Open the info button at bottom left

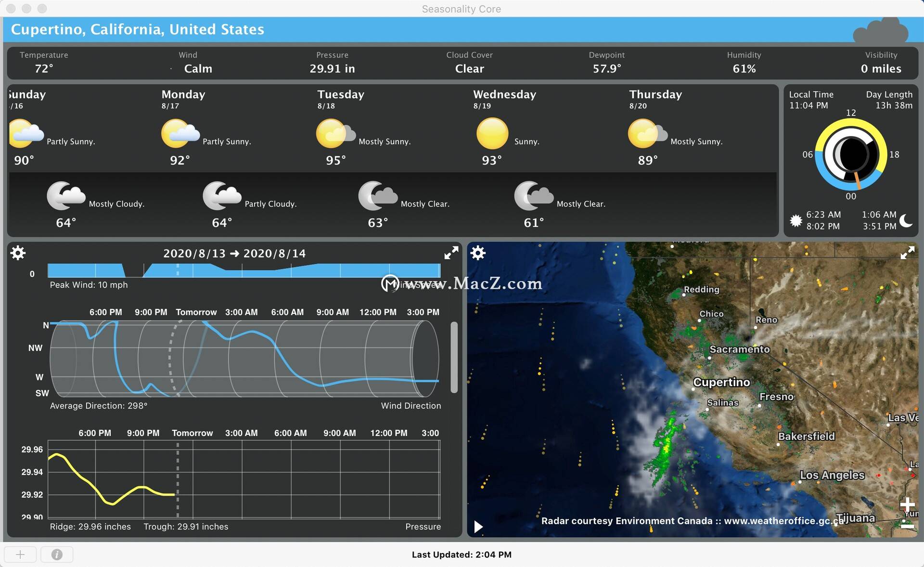(57, 554)
